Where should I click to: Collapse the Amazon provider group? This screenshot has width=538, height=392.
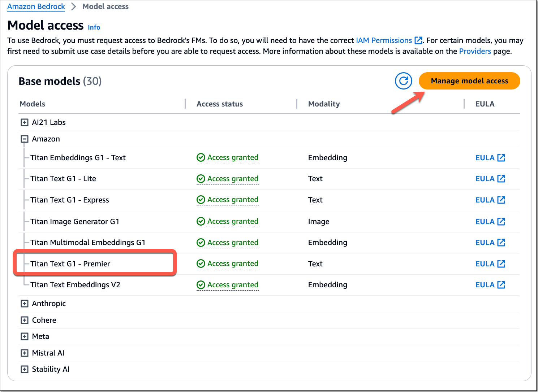point(25,139)
